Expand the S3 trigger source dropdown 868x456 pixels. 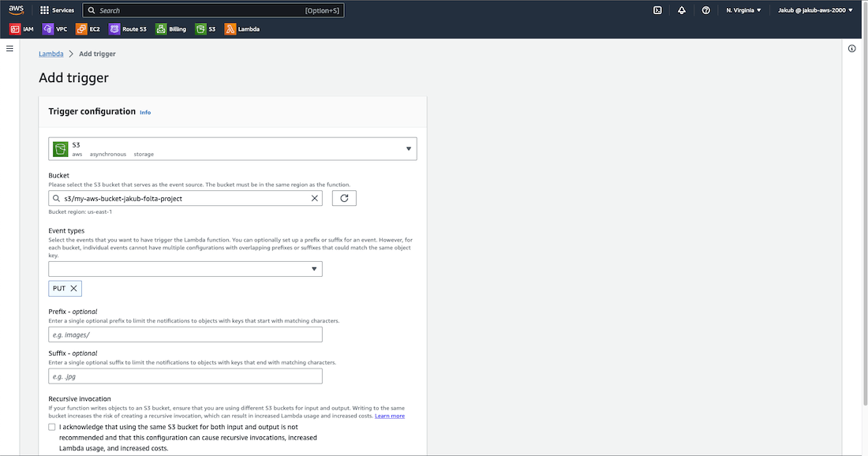(408, 148)
